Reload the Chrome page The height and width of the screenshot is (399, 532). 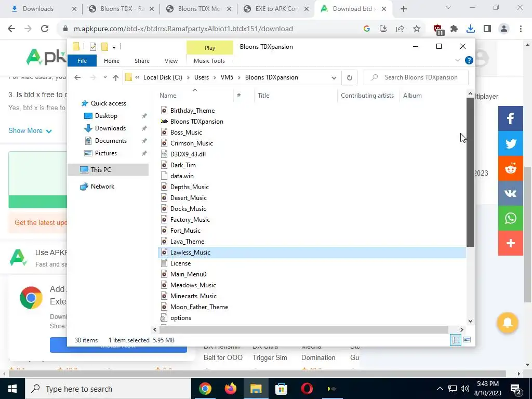click(45, 29)
